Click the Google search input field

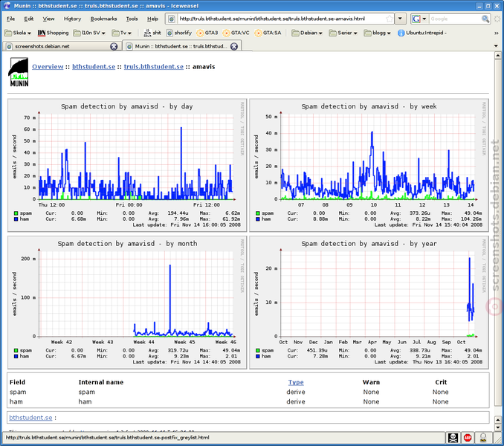pyautogui.click(x=455, y=19)
